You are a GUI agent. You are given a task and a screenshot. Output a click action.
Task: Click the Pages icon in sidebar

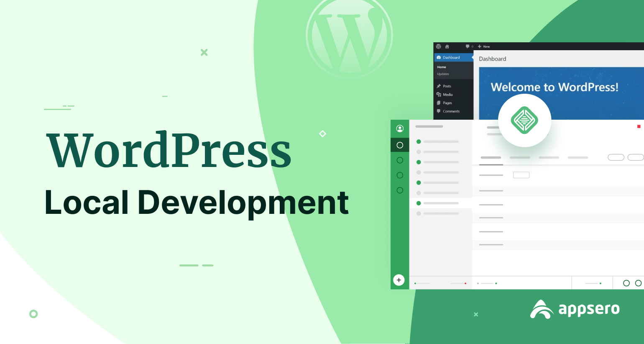(439, 103)
